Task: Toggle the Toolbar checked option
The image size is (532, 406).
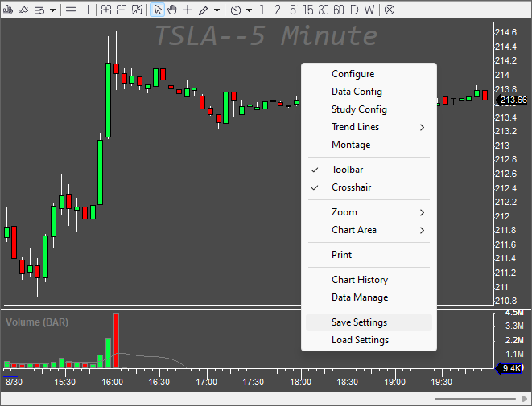Action: tap(369, 170)
